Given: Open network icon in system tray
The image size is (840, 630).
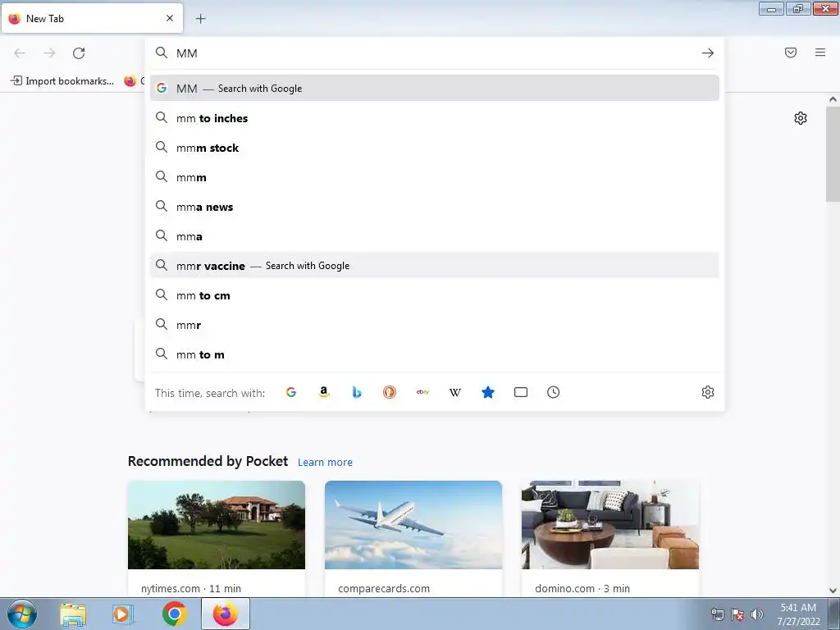Looking at the screenshot, I should coord(717,614).
